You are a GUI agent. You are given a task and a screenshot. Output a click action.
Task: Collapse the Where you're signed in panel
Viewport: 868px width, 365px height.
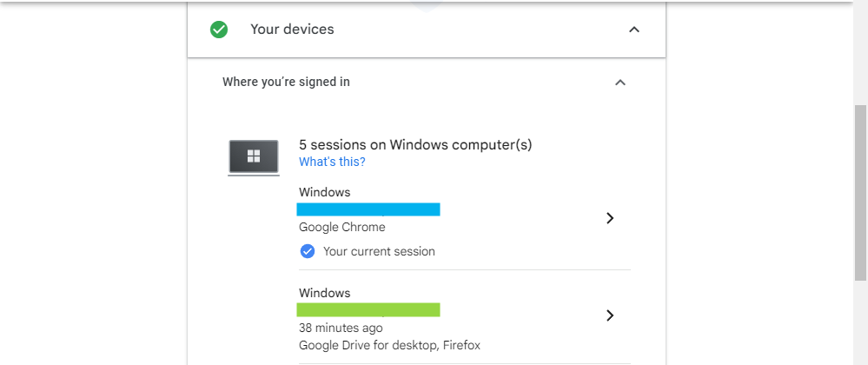pos(620,83)
